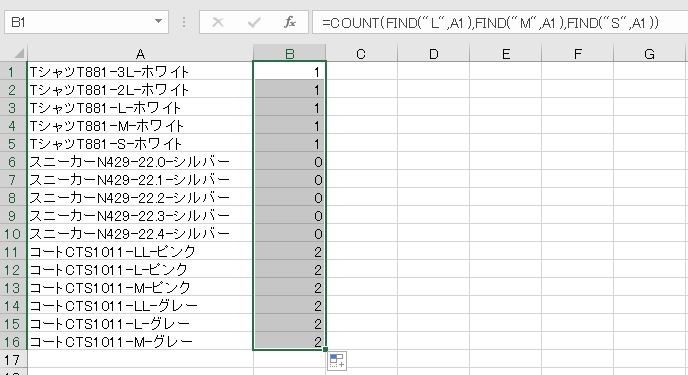Open the Auto Fill Options button
This screenshot has height=375, width=688.
(337, 361)
